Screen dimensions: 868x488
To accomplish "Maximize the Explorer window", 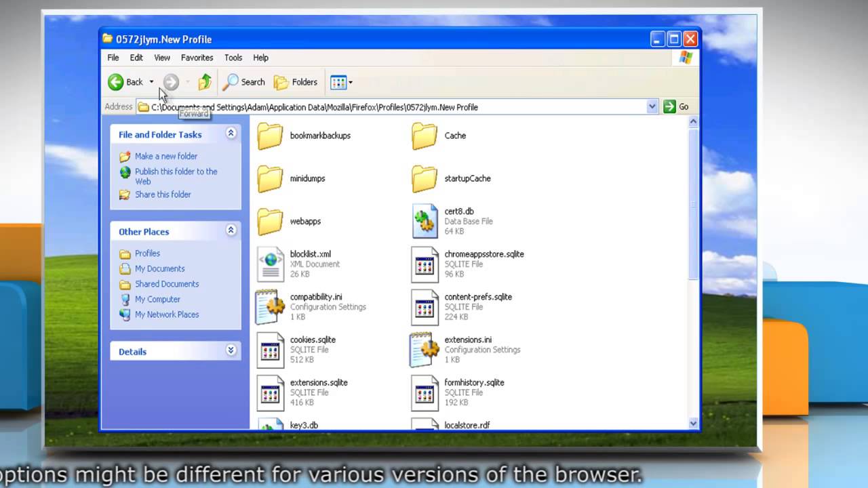I will click(674, 39).
